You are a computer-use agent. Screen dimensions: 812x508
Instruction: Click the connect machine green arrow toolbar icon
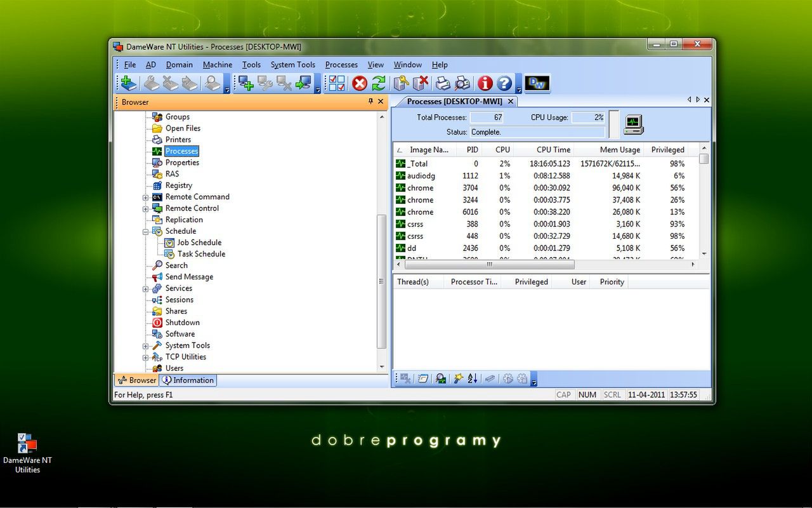click(x=304, y=83)
